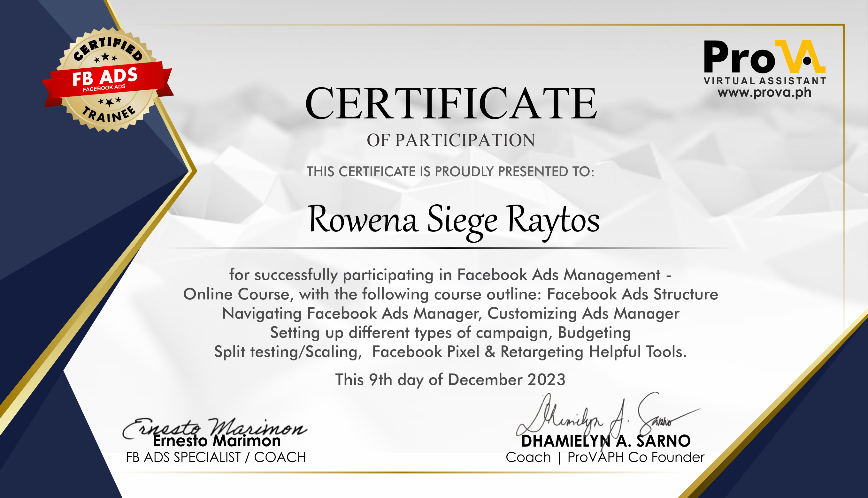Open the www.prova.ph website link
This screenshot has width=868, height=498.
tap(764, 93)
